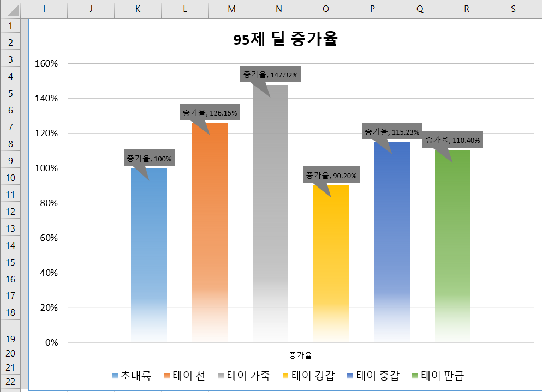Click the 증가율 horizontal axis label
The width and height of the screenshot is (542, 392).
pos(301,355)
